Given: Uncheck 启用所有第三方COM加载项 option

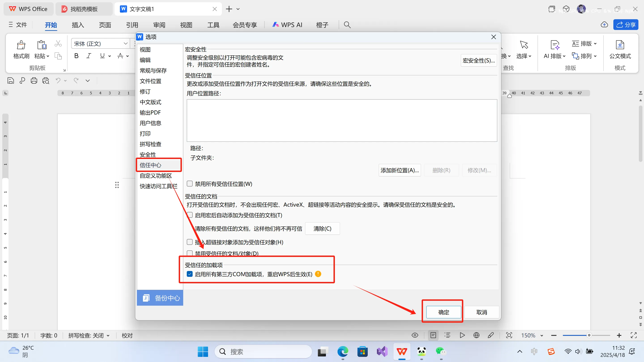Looking at the screenshot, I should (x=190, y=274).
